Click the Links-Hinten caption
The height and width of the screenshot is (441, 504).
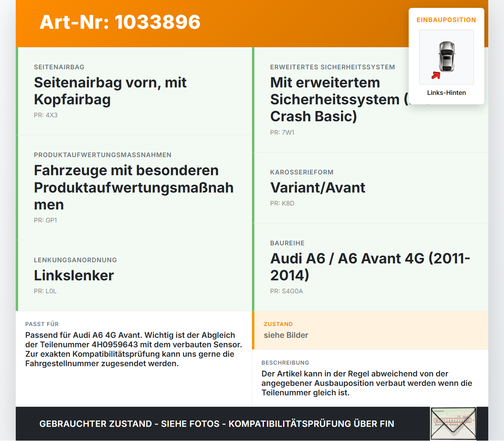[447, 93]
